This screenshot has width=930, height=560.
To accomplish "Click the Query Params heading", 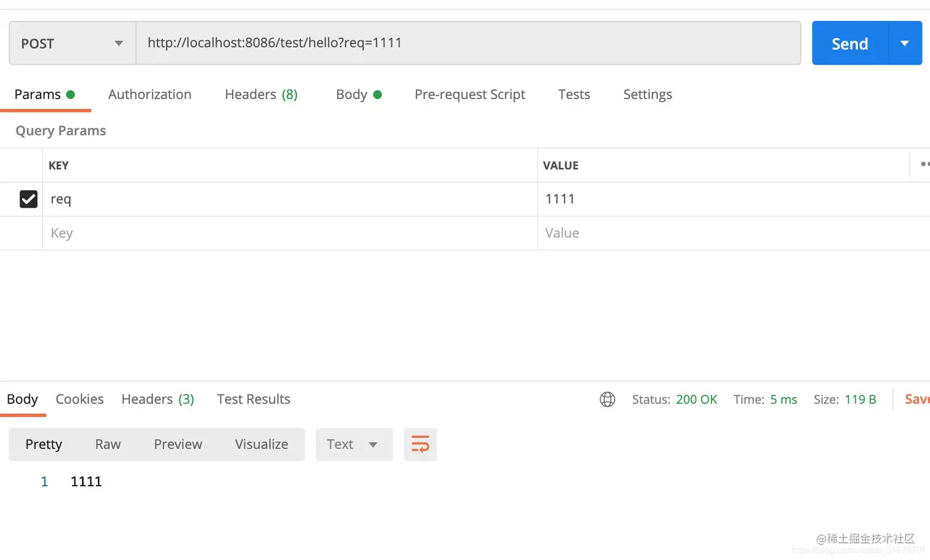I will point(60,131).
